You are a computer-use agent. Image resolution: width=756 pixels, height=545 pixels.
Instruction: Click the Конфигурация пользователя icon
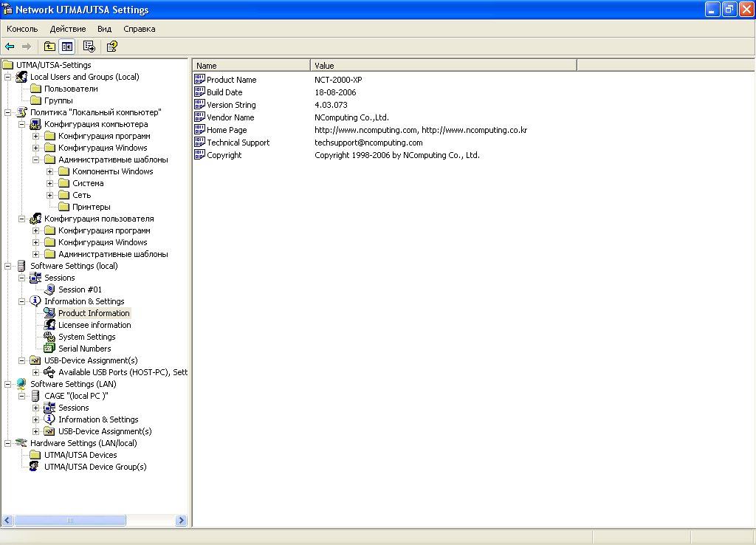pyautogui.click(x=35, y=219)
